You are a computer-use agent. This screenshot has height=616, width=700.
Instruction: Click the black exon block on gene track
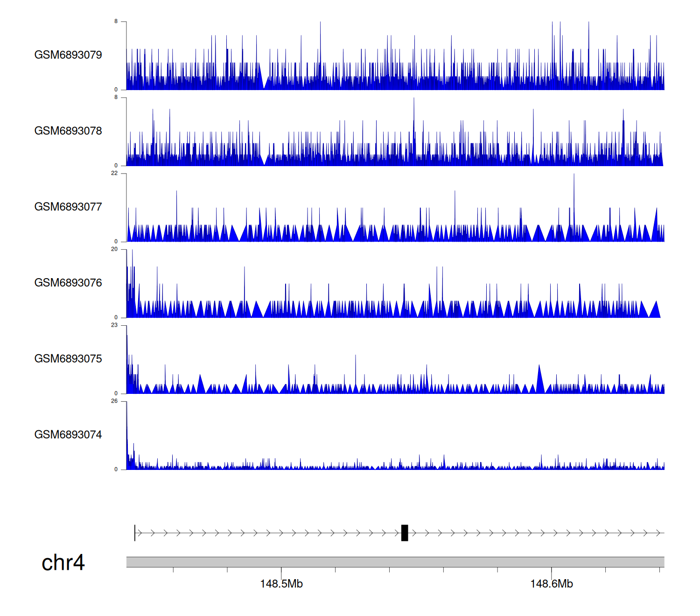coord(405,532)
